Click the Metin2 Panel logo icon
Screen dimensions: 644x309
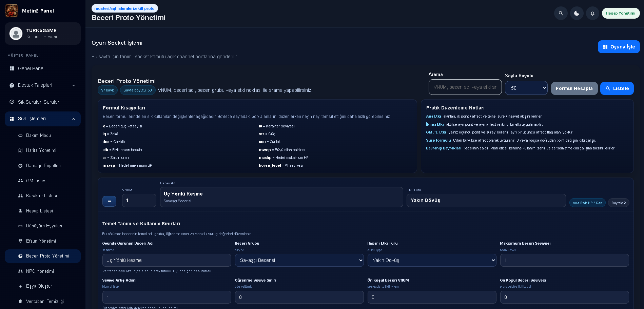(x=12, y=11)
